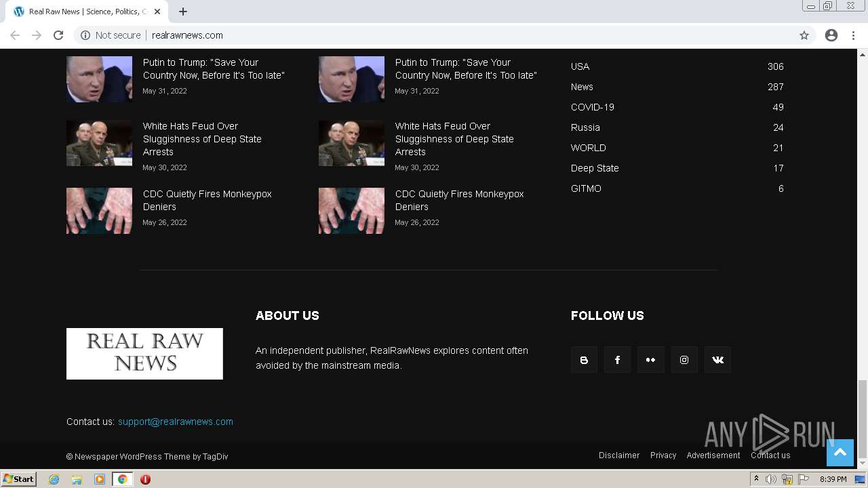Image resolution: width=868 pixels, height=488 pixels.
Task: Go forward to the next page
Action: tap(37, 35)
